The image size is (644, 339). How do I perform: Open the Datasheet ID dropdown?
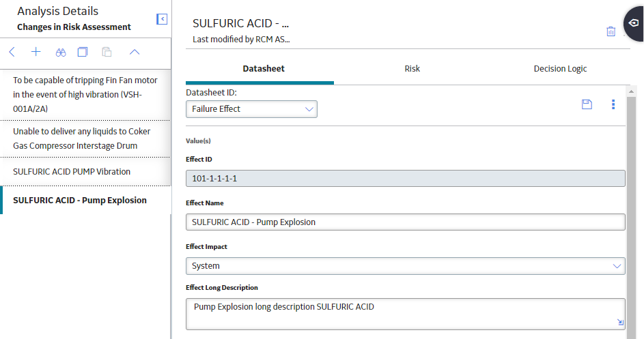[251, 109]
